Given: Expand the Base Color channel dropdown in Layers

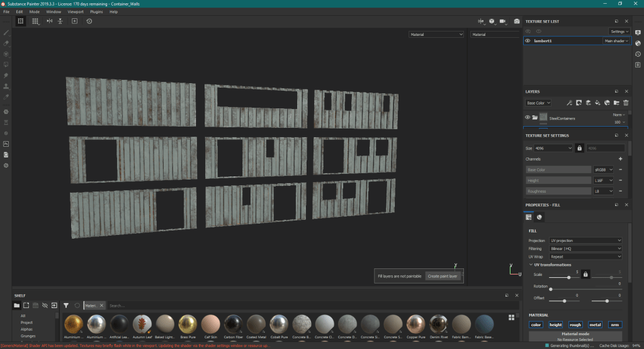Looking at the screenshot, I should pos(539,103).
